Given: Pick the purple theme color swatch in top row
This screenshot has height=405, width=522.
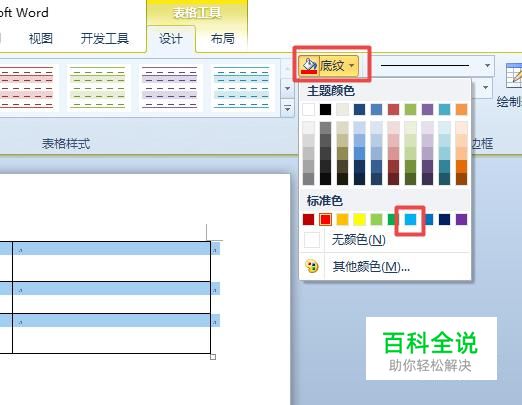Looking at the screenshot, I should click(x=427, y=109).
